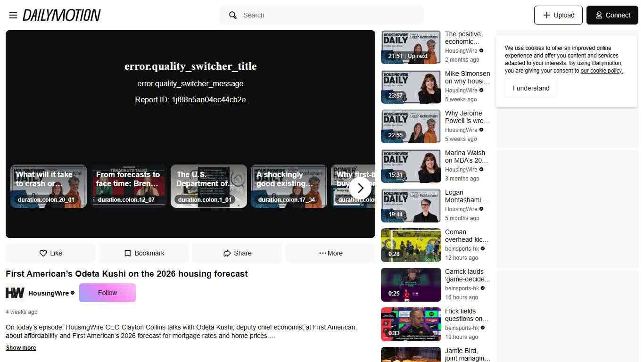This screenshot has width=644, height=362.
Task: Click the HousingWire channel avatar
Action: click(15, 293)
